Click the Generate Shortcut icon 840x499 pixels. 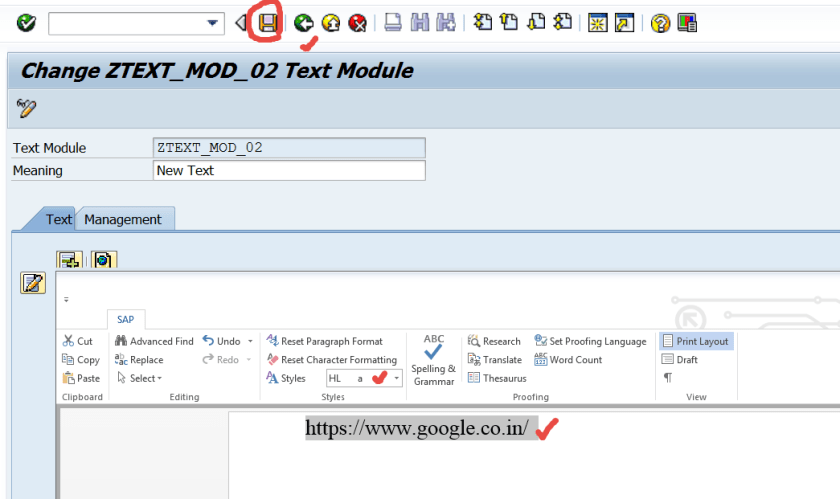point(625,23)
